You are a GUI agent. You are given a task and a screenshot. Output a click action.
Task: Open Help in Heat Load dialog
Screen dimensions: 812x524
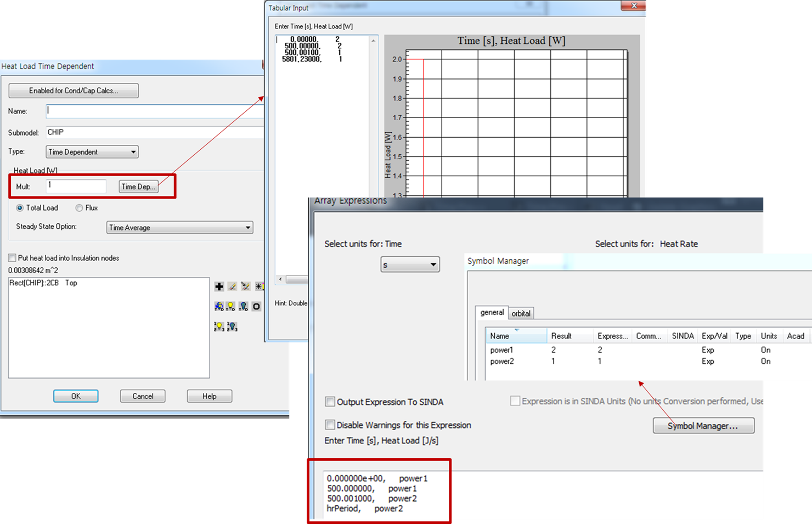pos(210,396)
